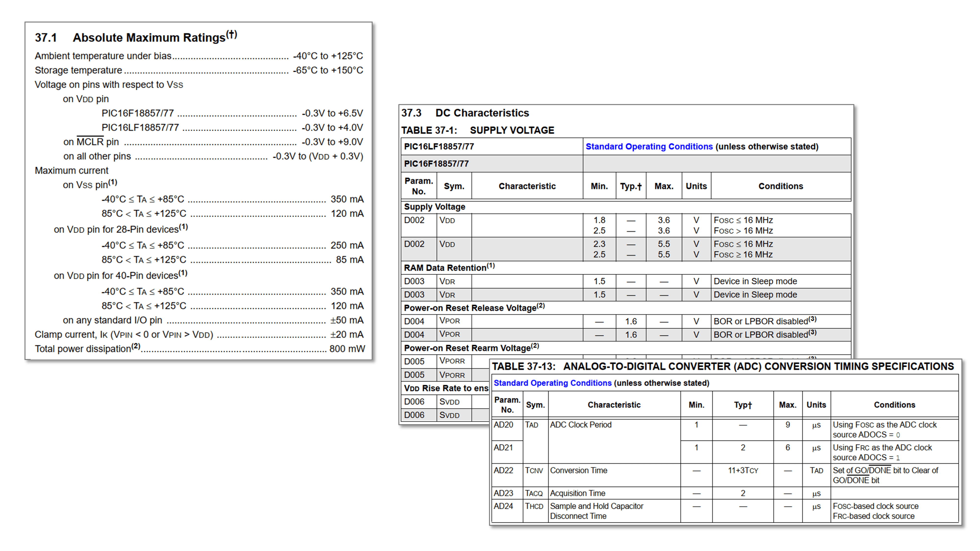Click the Total power dissipation 800 mW value
The width and height of the screenshot is (980, 551).
click(x=347, y=349)
